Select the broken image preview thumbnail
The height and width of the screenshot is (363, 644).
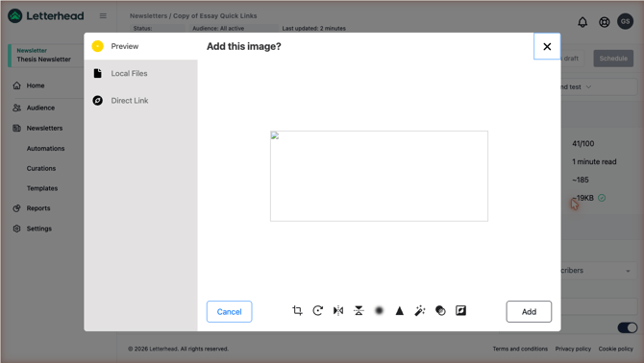tap(379, 176)
